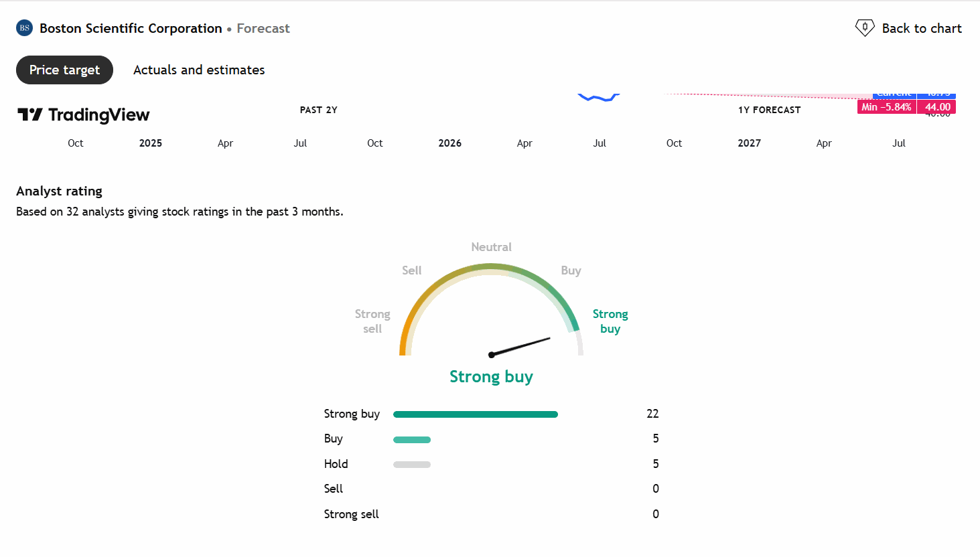Viewport: 980px width, 557px height.
Task: Click the Hold rating bar
Action: click(412, 465)
